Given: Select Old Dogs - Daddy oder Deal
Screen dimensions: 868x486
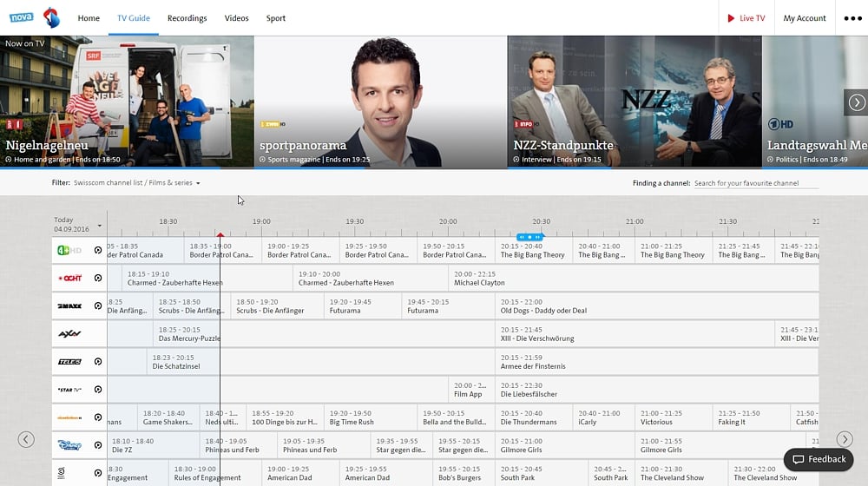Looking at the screenshot, I should [x=657, y=306].
